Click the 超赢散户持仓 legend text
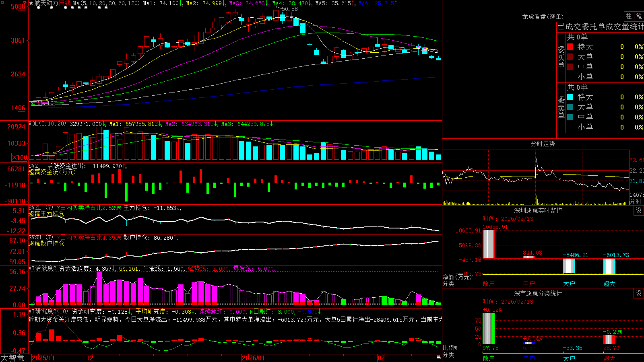 pos(46,243)
